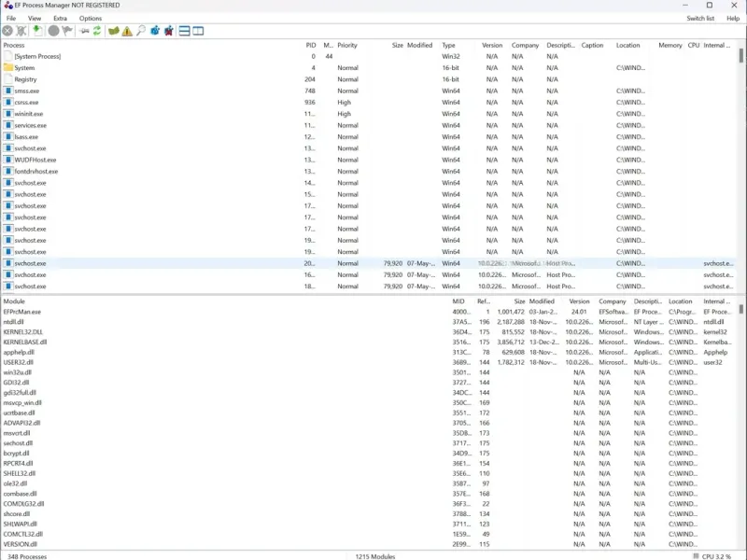
Task: Click the Switch list button
Action: pyautogui.click(x=700, y=18)
